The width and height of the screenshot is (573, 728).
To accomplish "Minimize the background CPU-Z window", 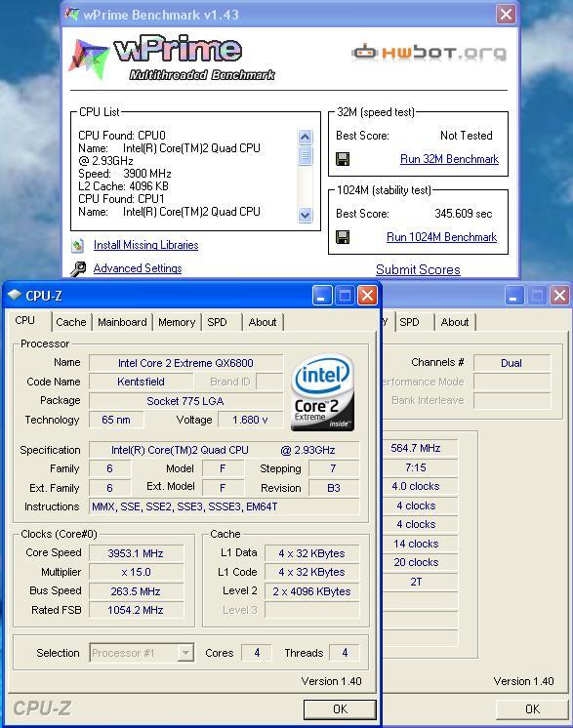I will (514, 296).
